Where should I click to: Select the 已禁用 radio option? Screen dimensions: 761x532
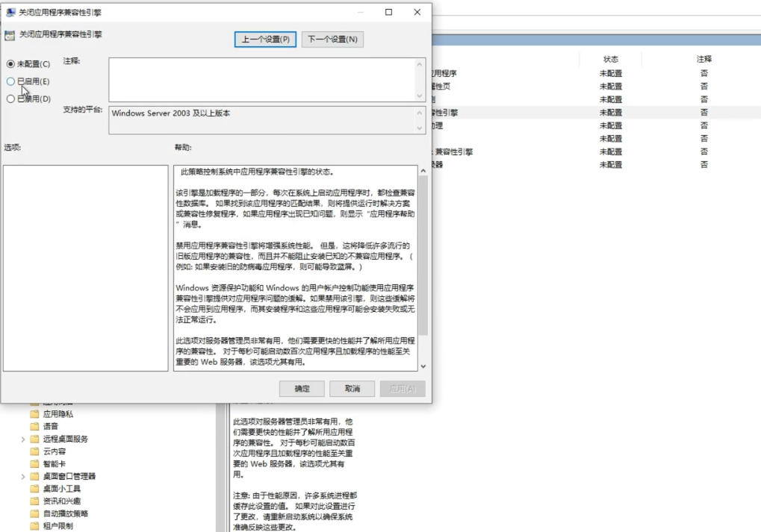point(10,98)
